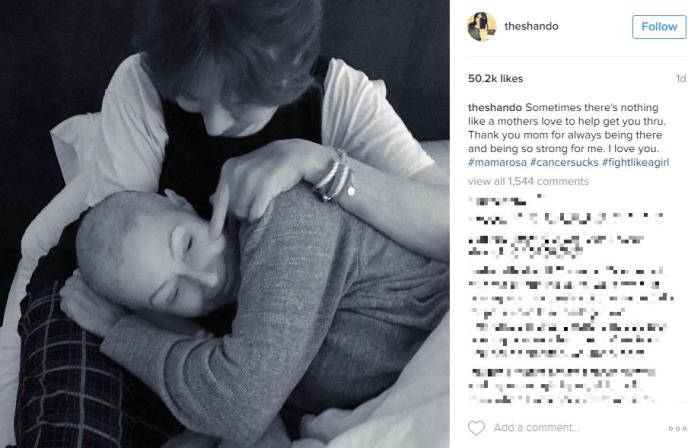Open the #mamarosa hashtag
Image resolution: width=688 pixels, height=448 pixels.
497,162
